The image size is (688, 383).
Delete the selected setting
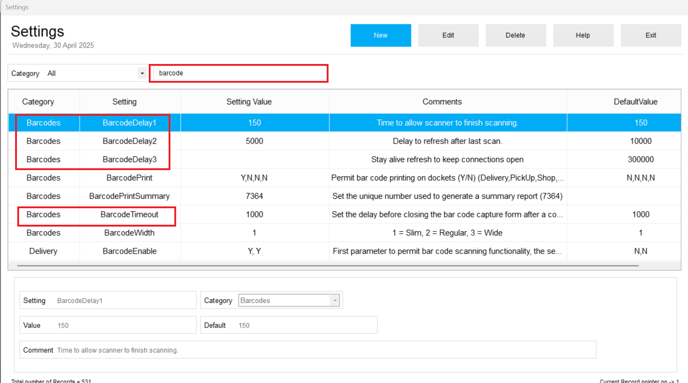[x=516, y=36]
